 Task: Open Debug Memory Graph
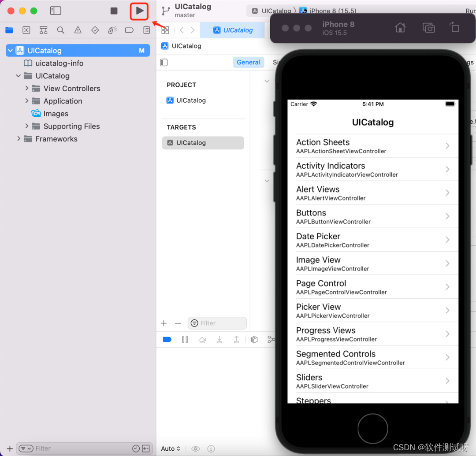pos(271,340)
